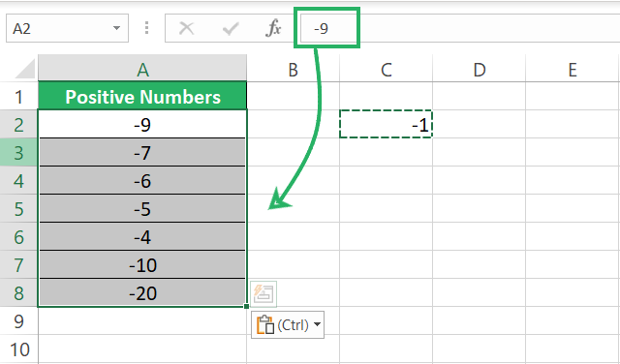Click copied cell C2 containing -1

click(386, 124)
